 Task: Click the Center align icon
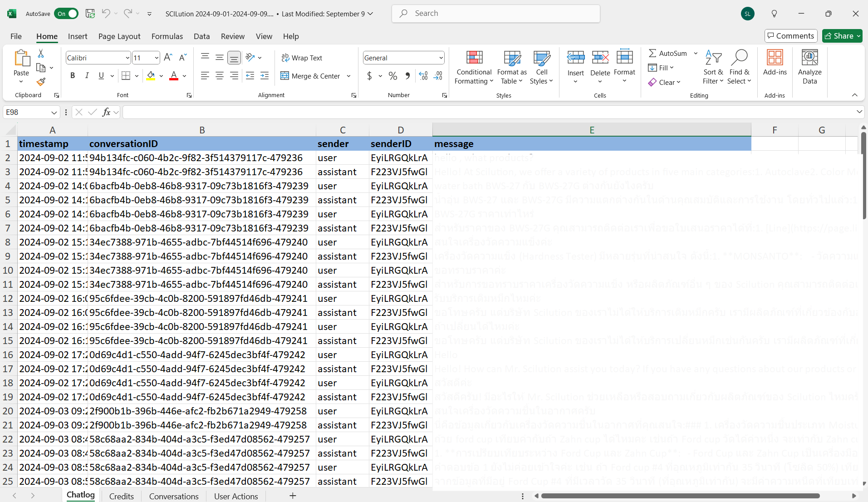coord(220,76)
